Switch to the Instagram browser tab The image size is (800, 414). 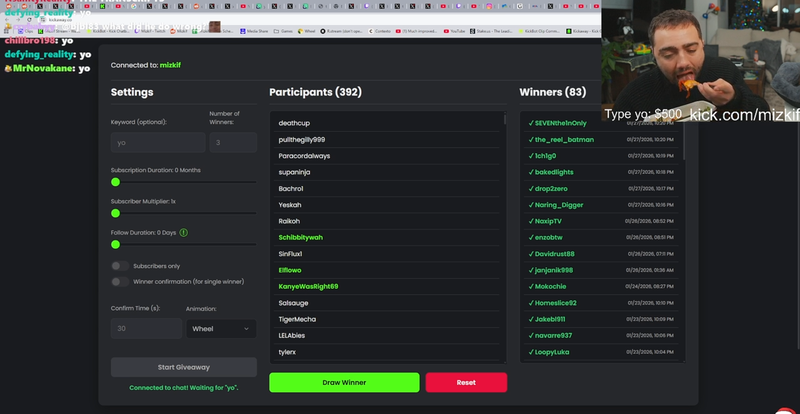pyautogui.click(x=489, y=6)
